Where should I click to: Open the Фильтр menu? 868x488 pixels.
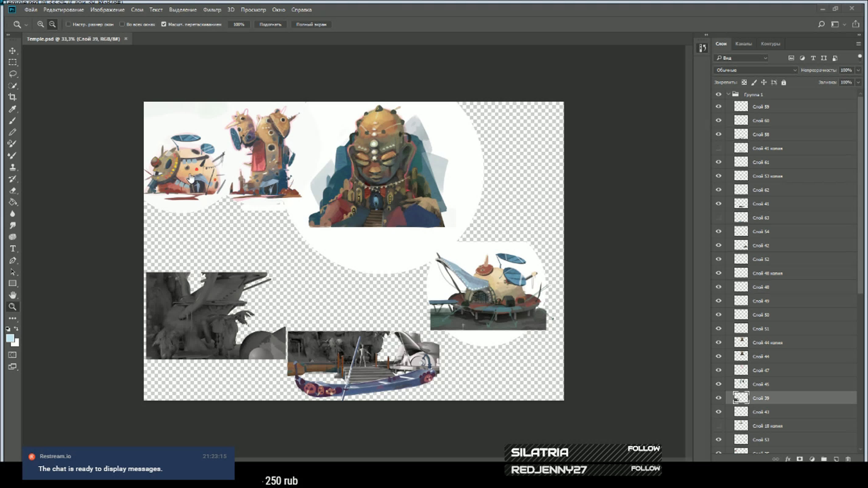coord(212,10)
